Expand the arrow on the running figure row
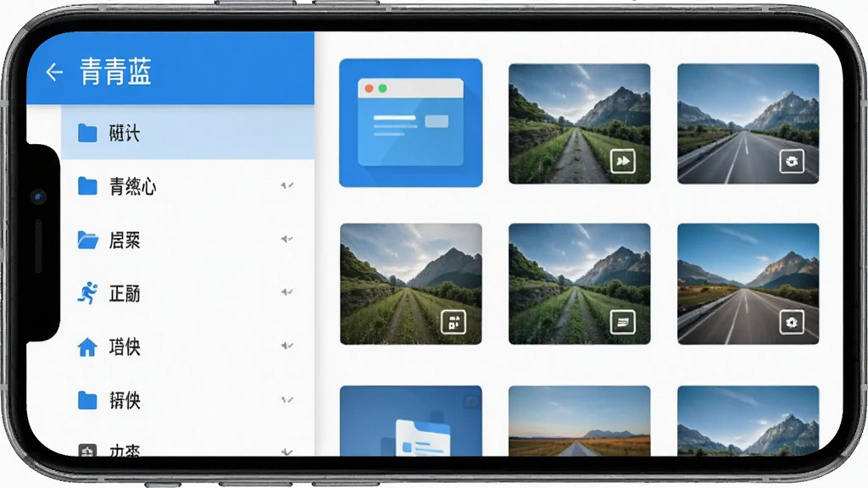Image resolution: width=868 pixels, height=488 pixels. pos(287,291)
